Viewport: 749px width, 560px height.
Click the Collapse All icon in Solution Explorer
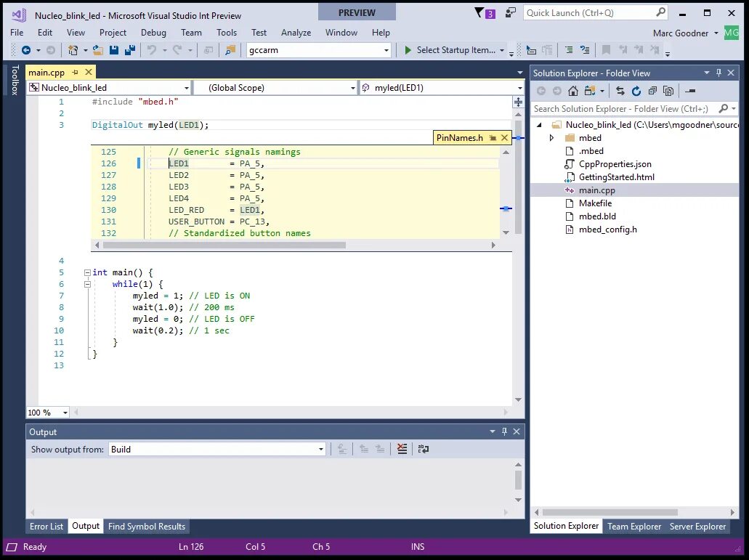[x=652, y=91]
